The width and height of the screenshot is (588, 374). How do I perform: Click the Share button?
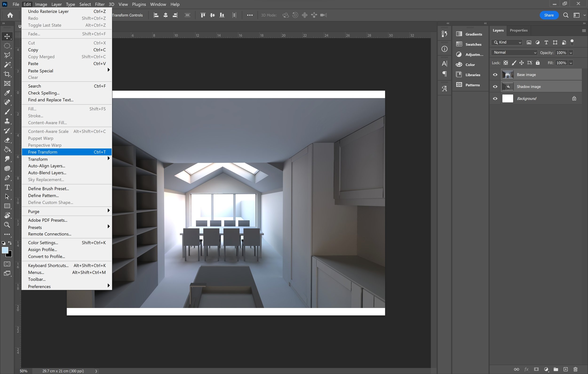549,15
